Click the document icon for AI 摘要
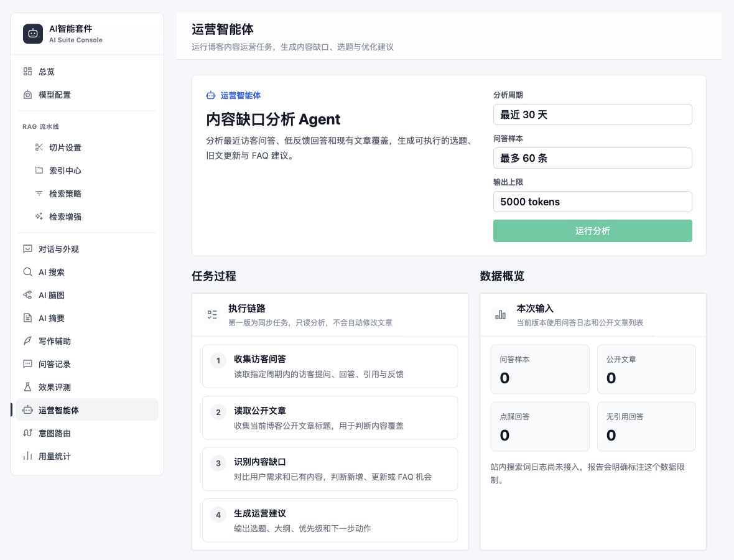Screen dimensions: 734x560 tap(27, 318)
